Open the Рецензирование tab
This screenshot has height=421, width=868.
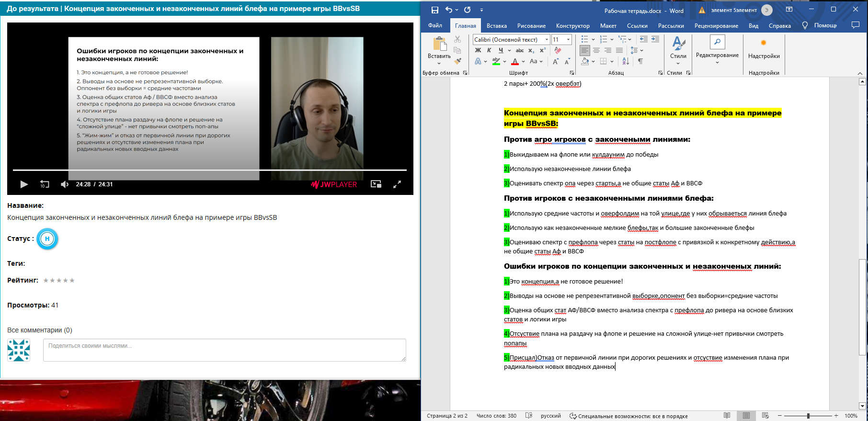[x=716, y=26]
